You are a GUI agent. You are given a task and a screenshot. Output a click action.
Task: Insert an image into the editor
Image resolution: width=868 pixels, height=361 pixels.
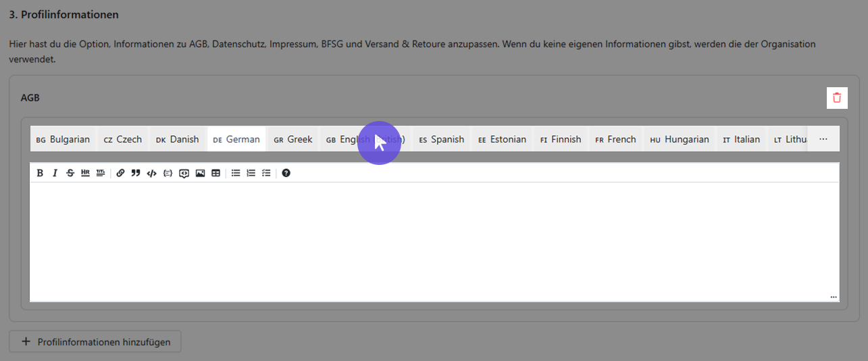200,173
